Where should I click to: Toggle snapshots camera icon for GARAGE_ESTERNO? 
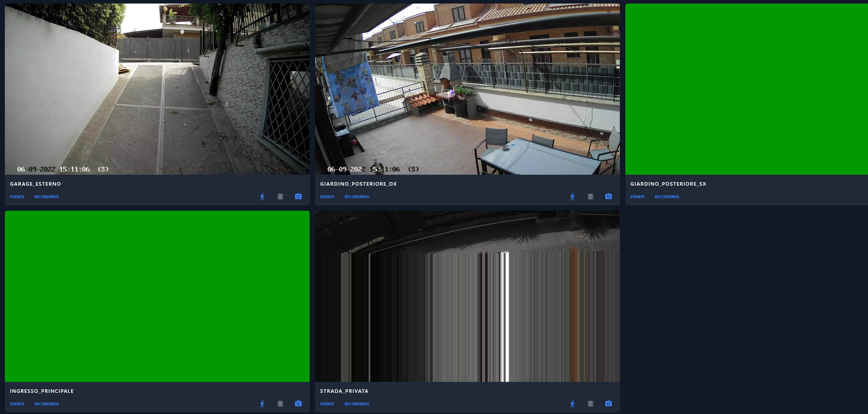click(x=298, y=197)
